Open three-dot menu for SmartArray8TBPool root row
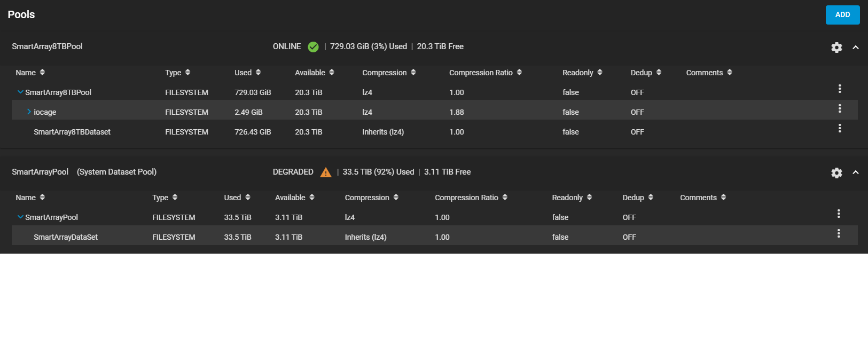The width and height of the screenshot is (868, 346). 840,89
